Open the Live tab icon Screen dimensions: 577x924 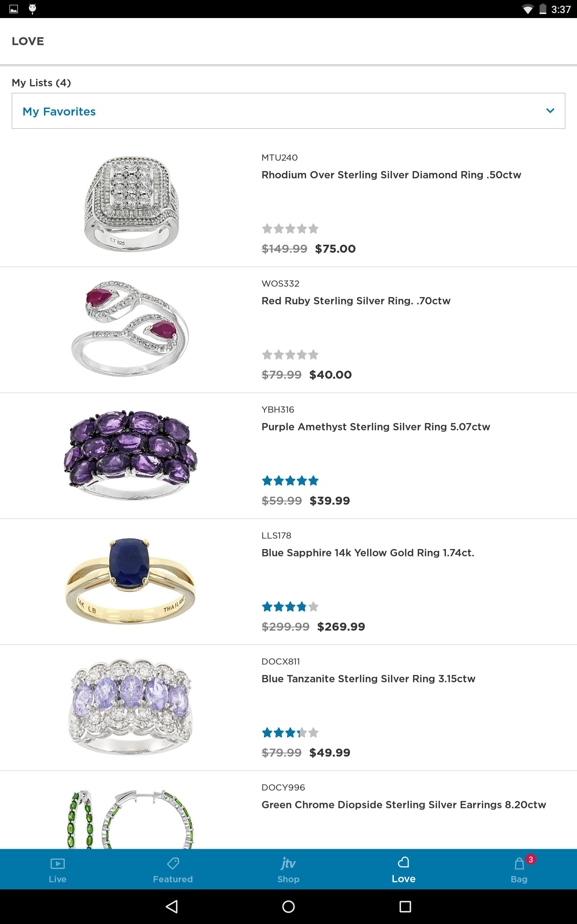point(58,863)
